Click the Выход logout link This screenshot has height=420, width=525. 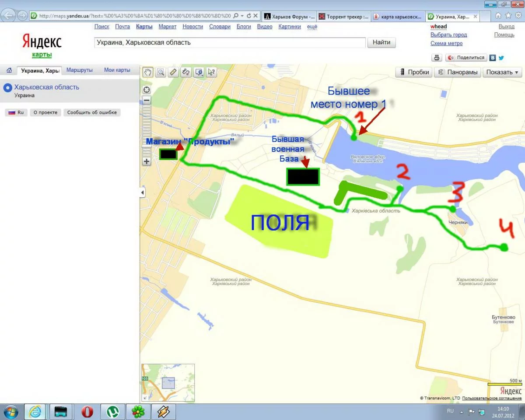point(506,27)
